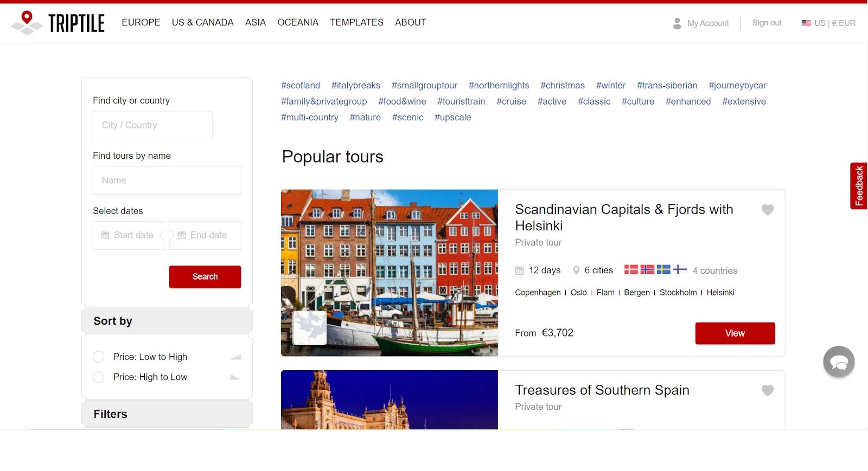The image size is (868, 471).
Task: Filter by #smallgrouptour tag
Action: 425,86
